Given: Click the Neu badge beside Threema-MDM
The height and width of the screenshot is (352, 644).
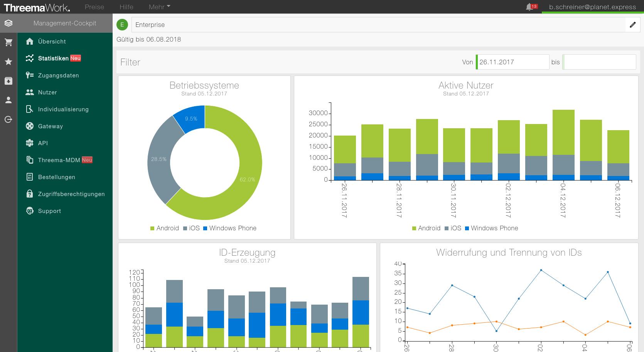Looking at the screenshot, I should pyautogui.click(x=87, y=160).
